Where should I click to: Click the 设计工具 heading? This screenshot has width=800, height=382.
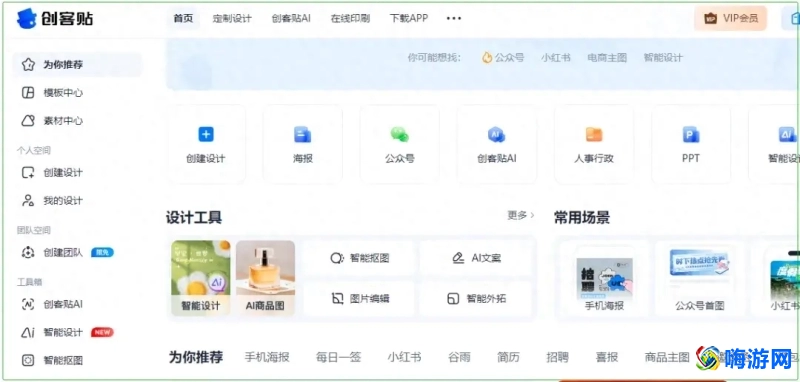tap(194, 218)
